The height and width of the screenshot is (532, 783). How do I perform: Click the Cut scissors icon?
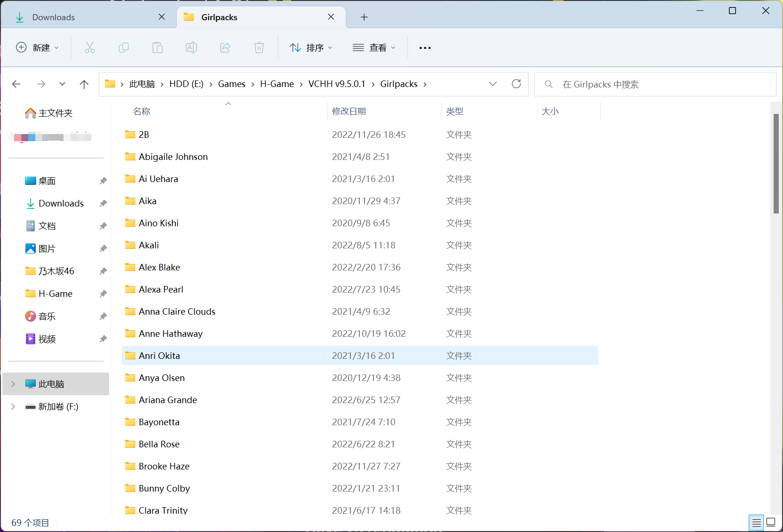(x=89, y=48)
